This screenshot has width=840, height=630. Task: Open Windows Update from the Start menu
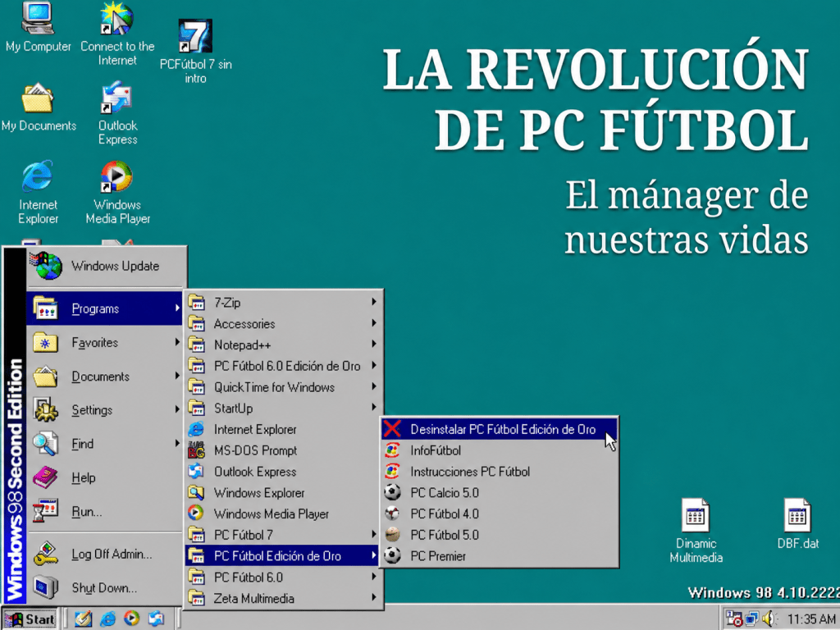tap(106, 267)
